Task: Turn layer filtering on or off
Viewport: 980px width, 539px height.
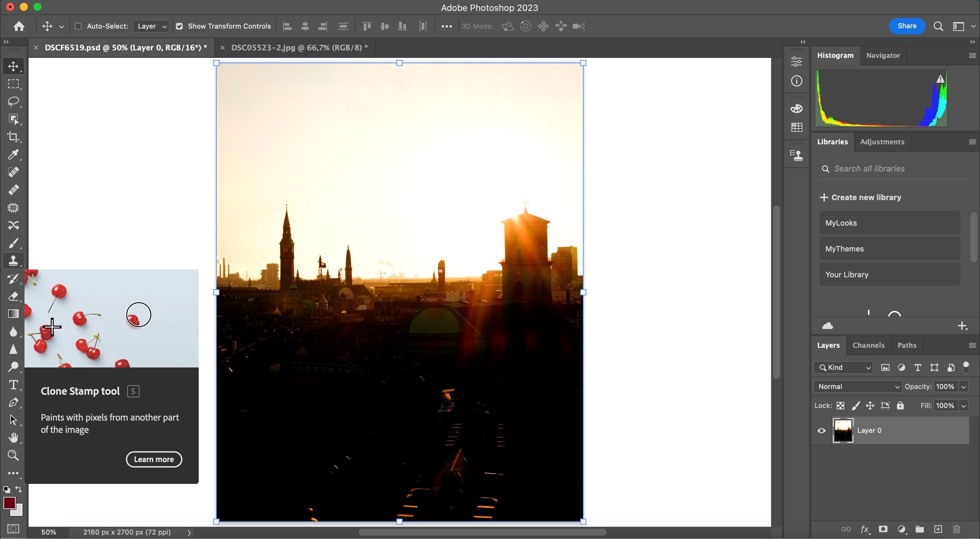Action: coord(966,367)
